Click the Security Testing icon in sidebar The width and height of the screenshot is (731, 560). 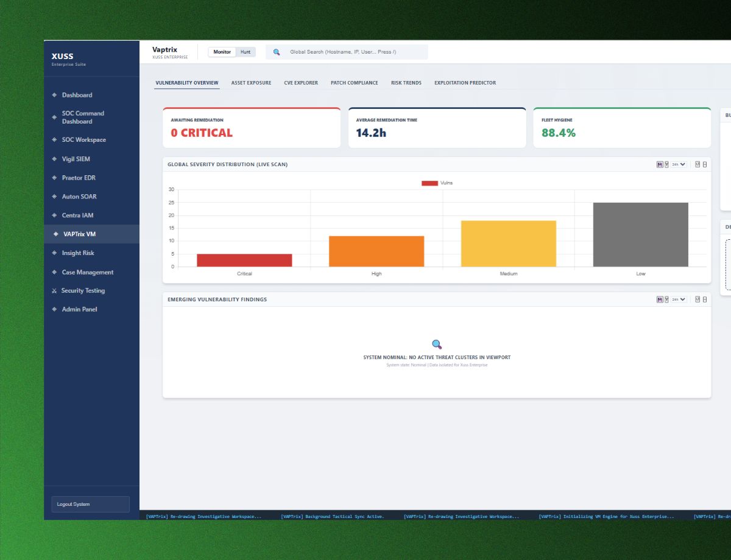pos(55,290)
